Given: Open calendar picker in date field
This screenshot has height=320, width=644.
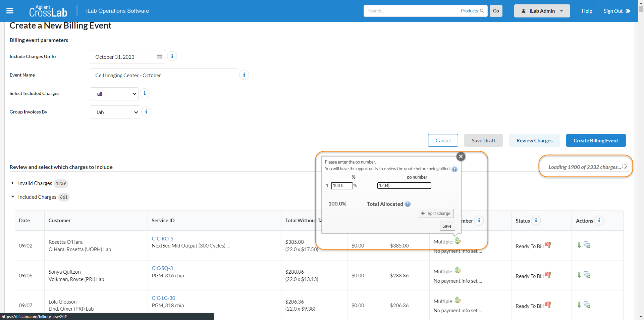Looking at the screenshot, I should (159, 57).
